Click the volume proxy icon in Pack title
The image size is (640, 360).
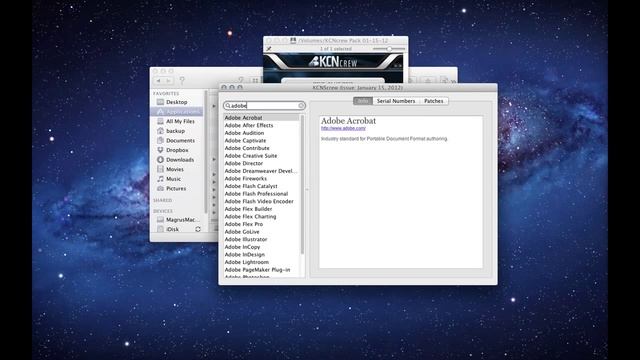(293, 40)
